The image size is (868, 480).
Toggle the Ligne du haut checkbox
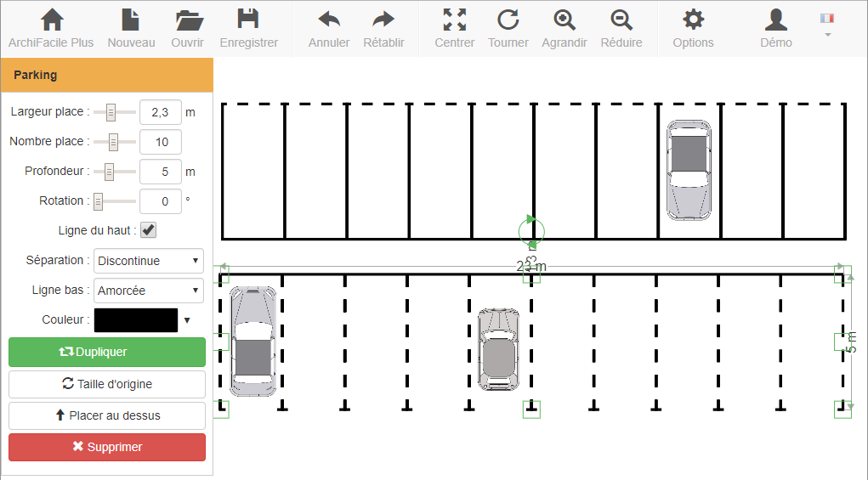[x=148, y=230]
